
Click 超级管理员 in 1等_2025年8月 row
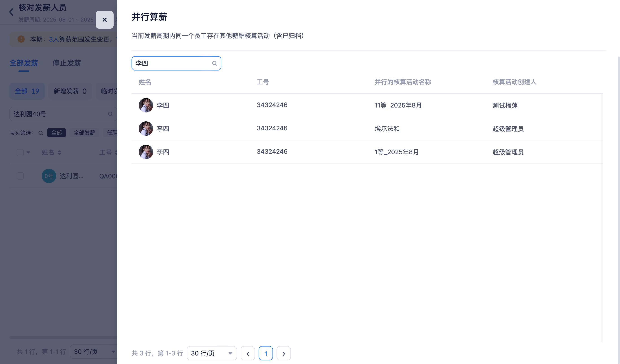click(508, 152)
